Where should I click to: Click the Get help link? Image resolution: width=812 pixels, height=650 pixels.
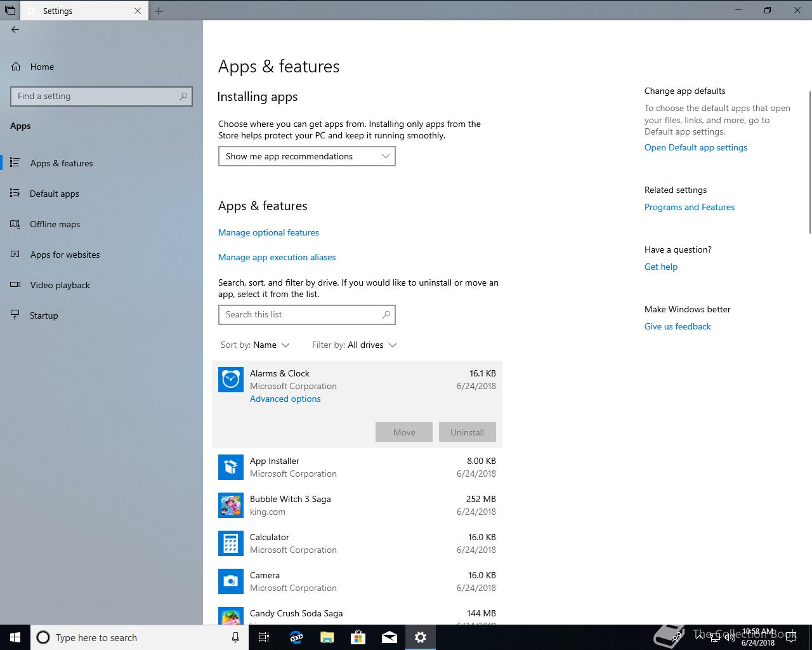click(x=661, y=267)
